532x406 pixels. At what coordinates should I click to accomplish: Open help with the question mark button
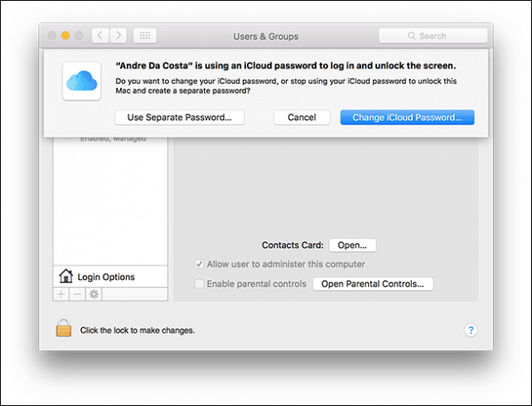(470, 330)
